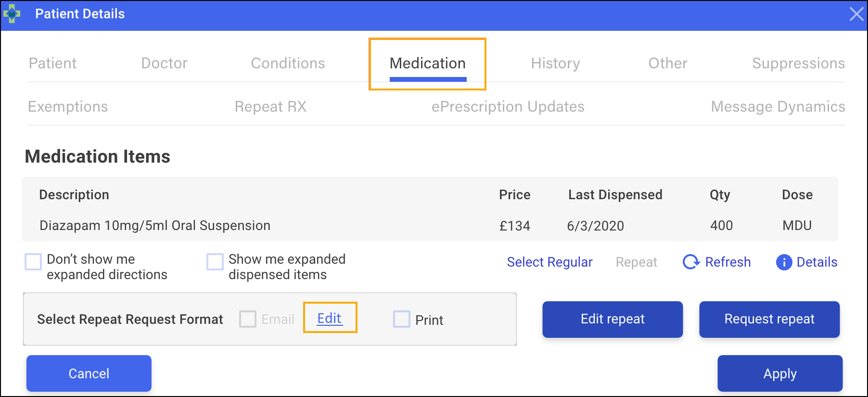The image size is (868, 397).
Task: Enable Show me expanded dispensed items
Action: 215,262
